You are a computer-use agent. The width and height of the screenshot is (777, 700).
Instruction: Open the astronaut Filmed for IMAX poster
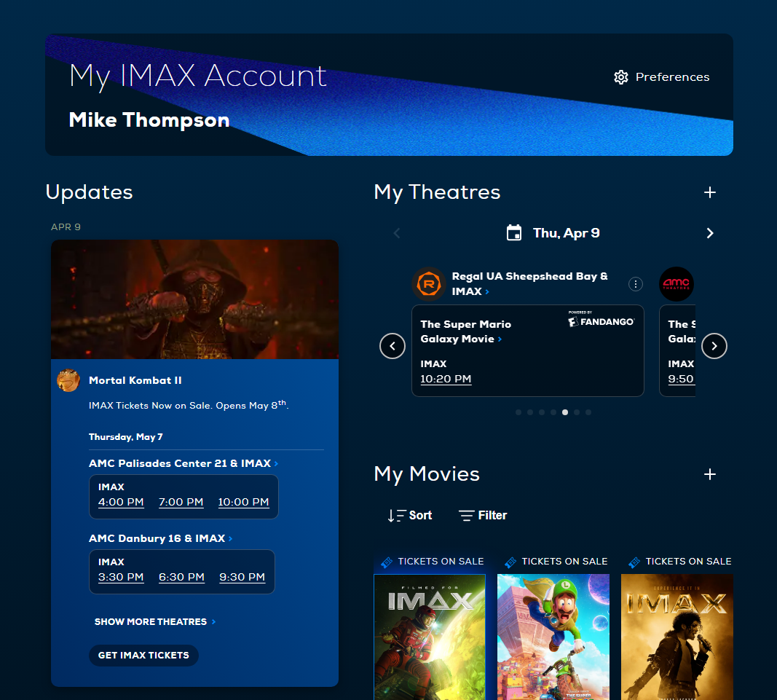click(430, 637)
